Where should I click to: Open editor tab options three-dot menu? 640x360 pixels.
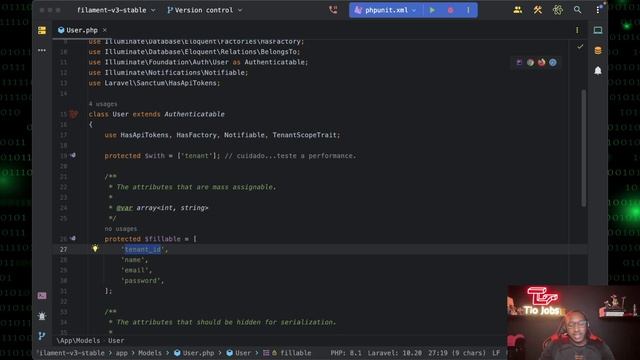click(x=577, y=30)
